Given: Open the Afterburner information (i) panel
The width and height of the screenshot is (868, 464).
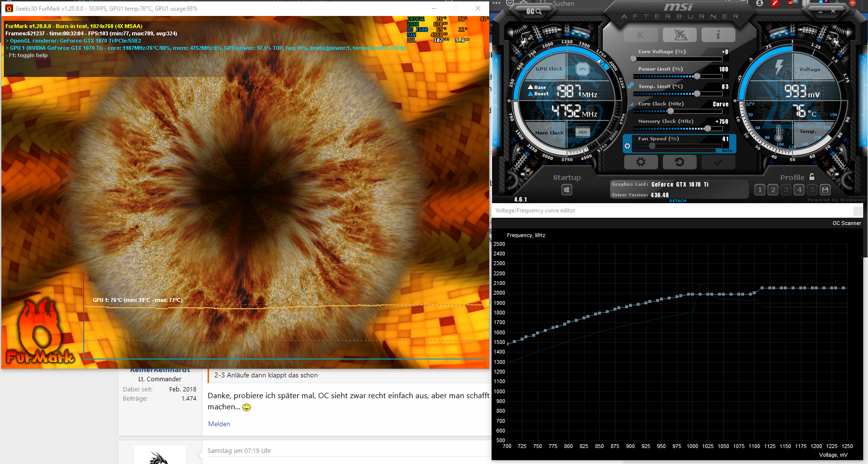Looking at the screenshot, I should (x=718, y=35).
